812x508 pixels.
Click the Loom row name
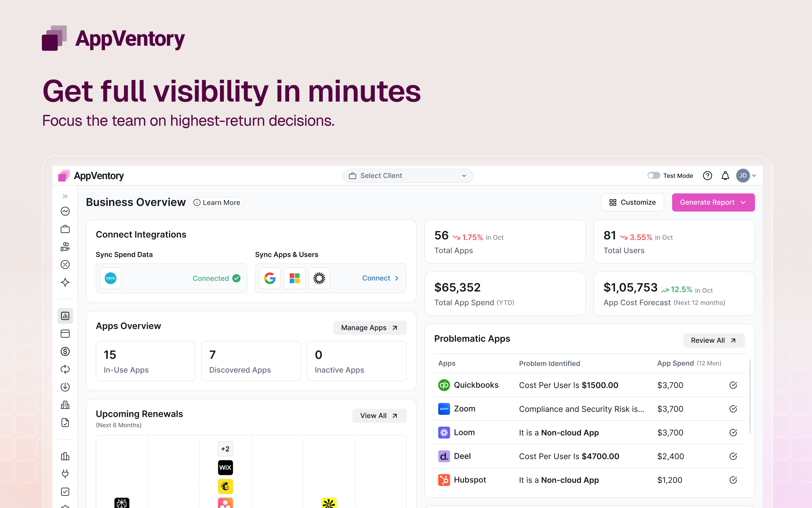464,432
